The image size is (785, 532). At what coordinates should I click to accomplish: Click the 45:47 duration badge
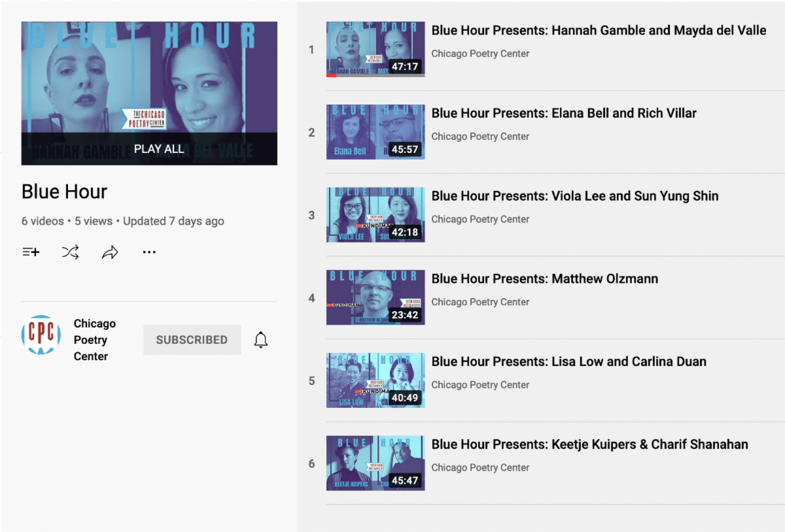(405, 481)
